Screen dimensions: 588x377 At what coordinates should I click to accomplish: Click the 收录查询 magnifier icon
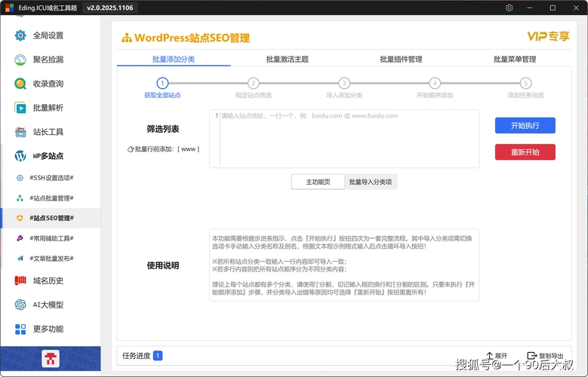coord(20,84)
